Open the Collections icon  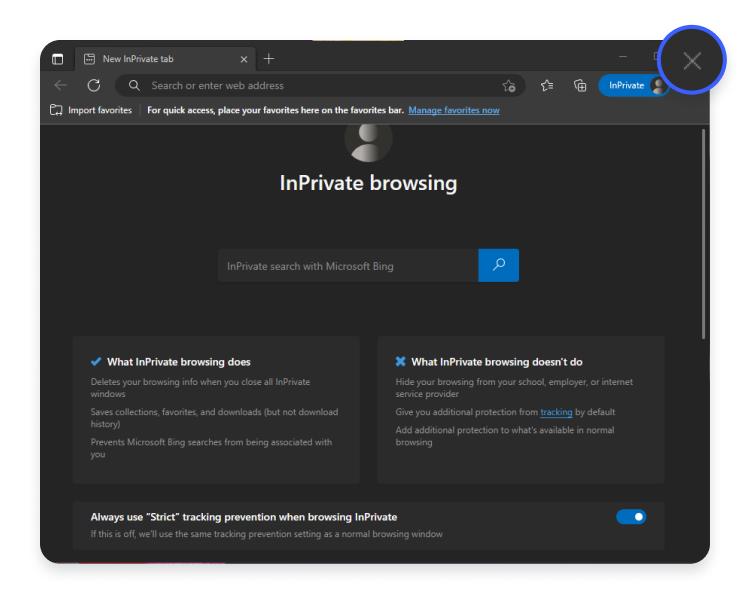pos(580,85)
